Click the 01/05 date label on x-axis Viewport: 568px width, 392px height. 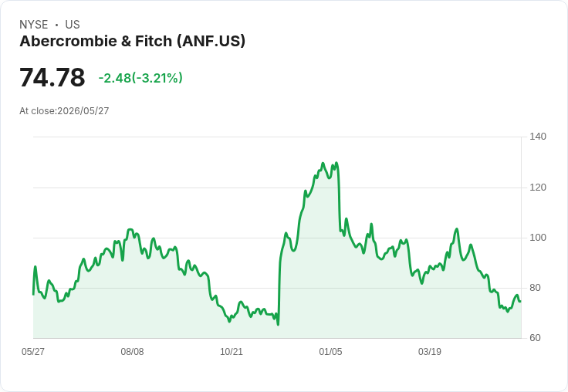tap(330, 351)
